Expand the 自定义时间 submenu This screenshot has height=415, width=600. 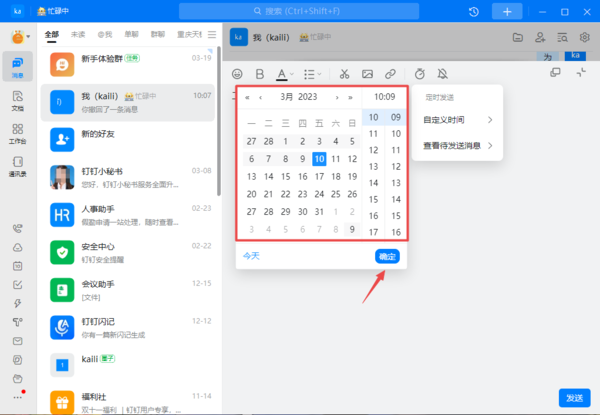[457, 120]
